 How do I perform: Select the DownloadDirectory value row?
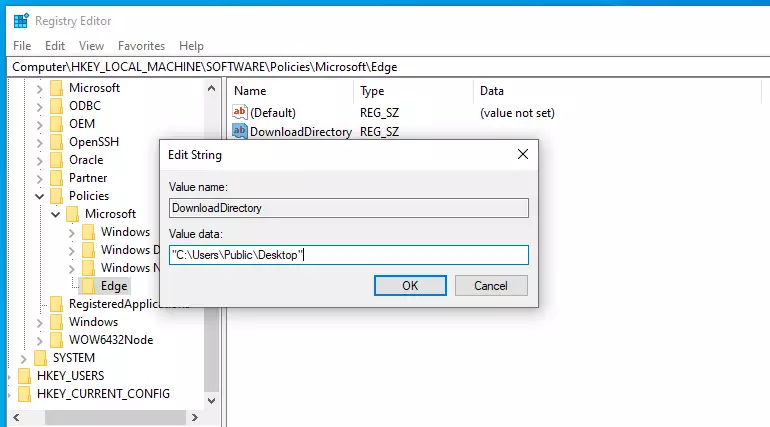click(x=301, y=132)
